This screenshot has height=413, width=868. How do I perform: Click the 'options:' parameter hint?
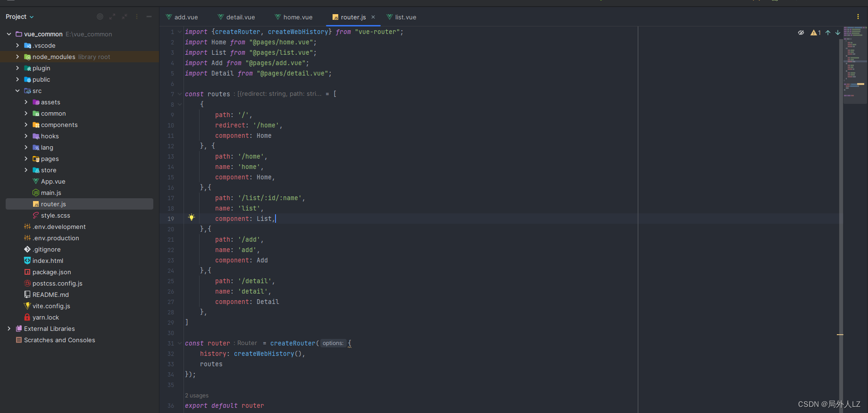tap(333, 343)
